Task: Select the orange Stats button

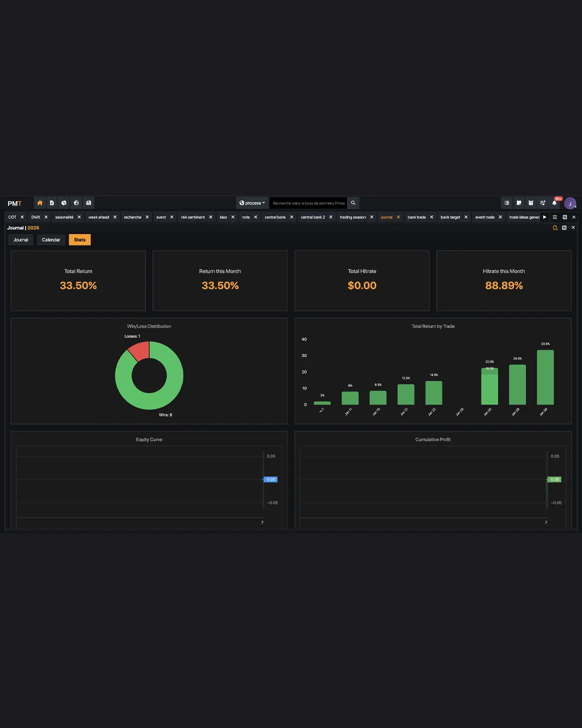Action: 80,240
